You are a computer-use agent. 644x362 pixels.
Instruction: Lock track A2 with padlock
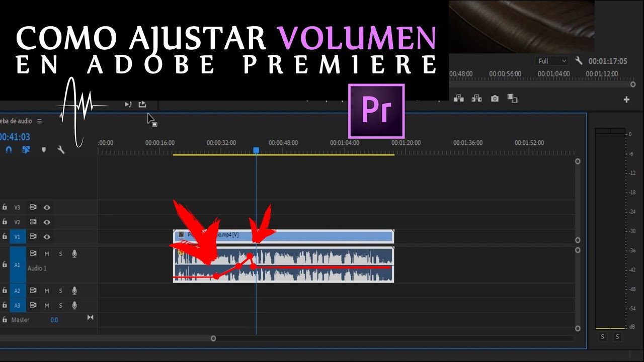pos(5,291)
